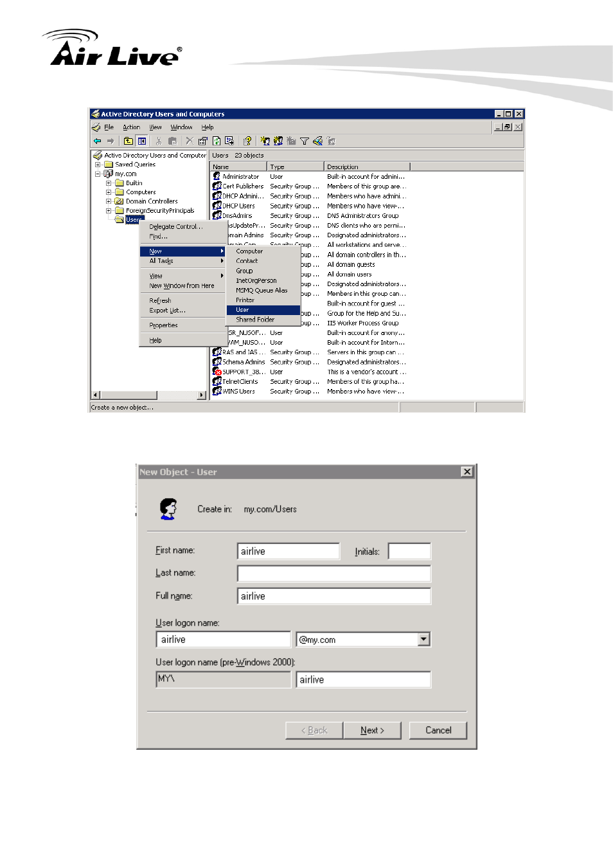Expand the Saved Queries tree node
The width and height of the screenshot is (613, 868).
click(x=98, y=165)
